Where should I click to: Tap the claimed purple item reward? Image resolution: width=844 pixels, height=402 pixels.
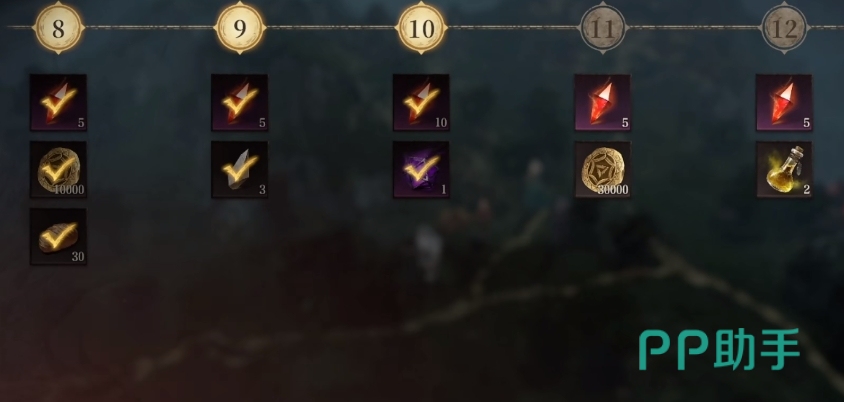pos(421,170)
